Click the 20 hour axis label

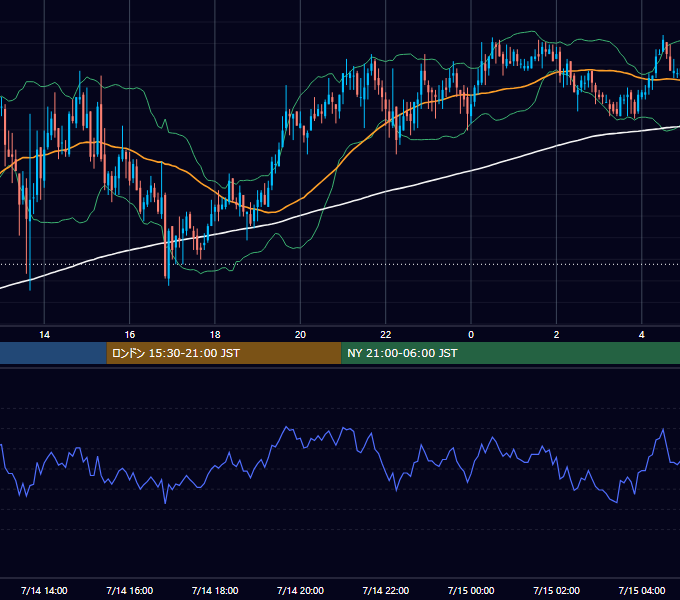300,335
